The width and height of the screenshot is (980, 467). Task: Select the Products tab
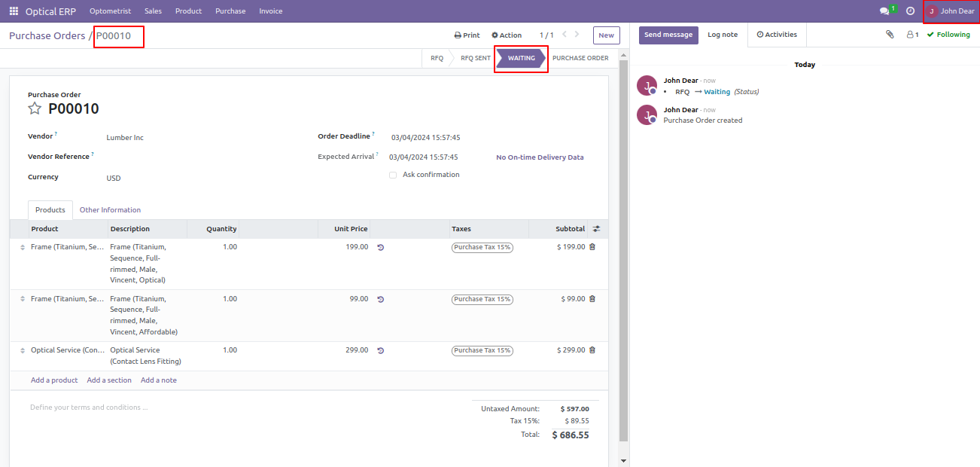coord(50,210)
